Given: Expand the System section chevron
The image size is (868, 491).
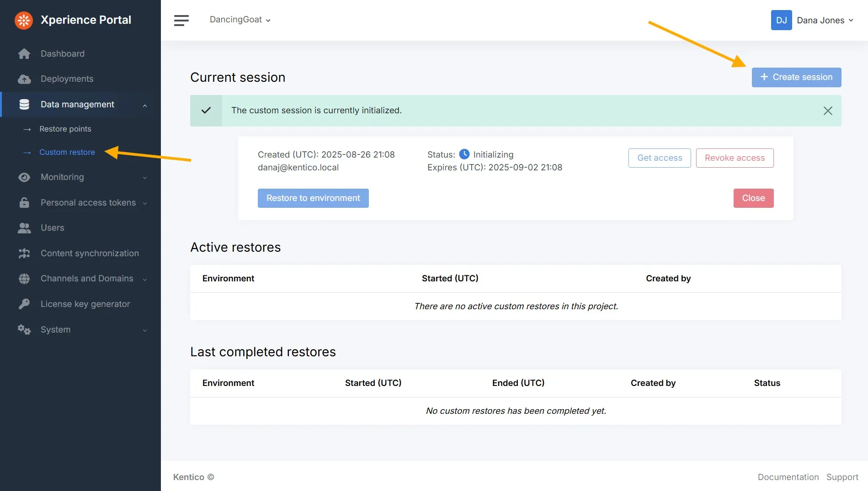Looking at the screenshot, I should (145, 330).
